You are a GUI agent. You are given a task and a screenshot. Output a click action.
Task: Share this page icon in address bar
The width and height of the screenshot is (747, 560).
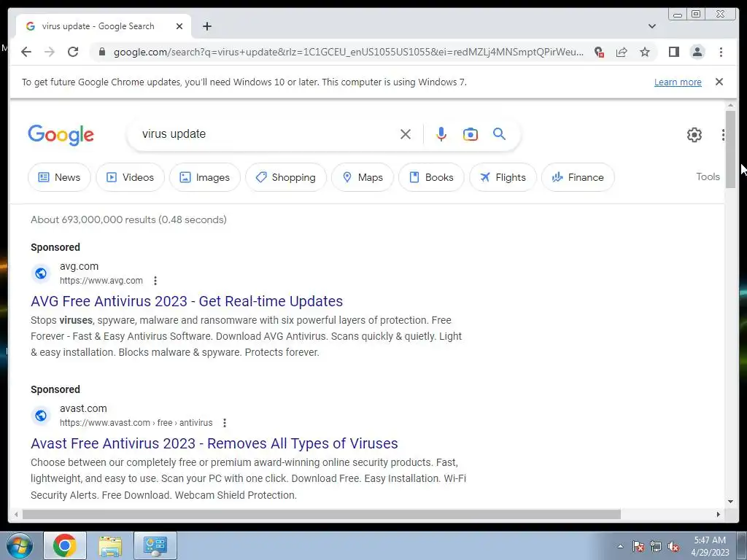(622, 52)
